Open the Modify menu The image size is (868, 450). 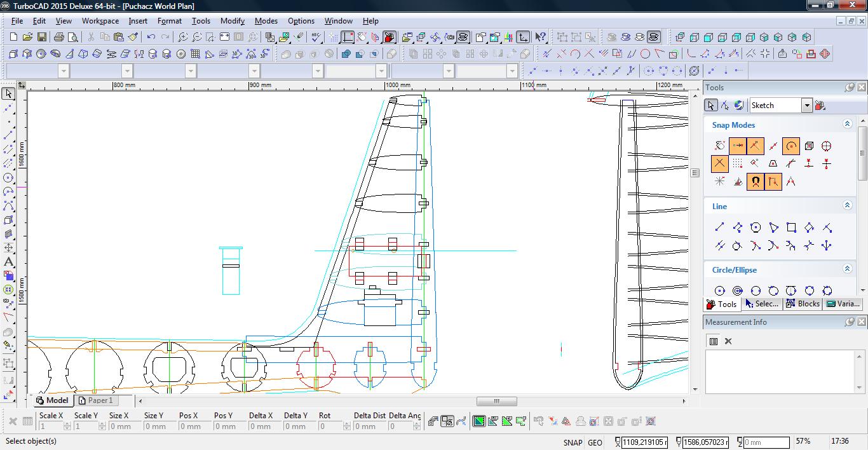(x=232, y=21)
